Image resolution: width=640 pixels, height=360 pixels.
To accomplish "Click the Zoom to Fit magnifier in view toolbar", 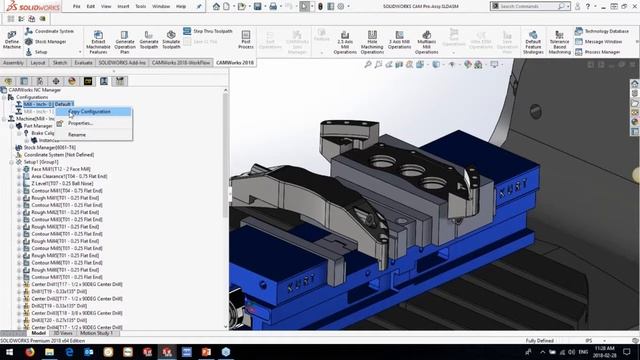I will coord(368,64).
